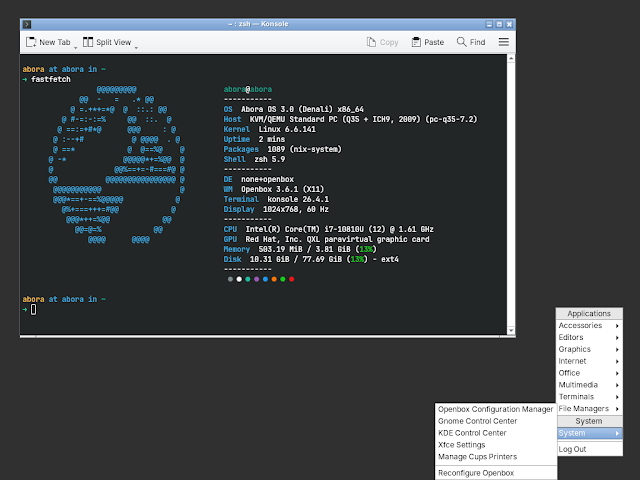Click the Memory usage line

click(300, 249)
